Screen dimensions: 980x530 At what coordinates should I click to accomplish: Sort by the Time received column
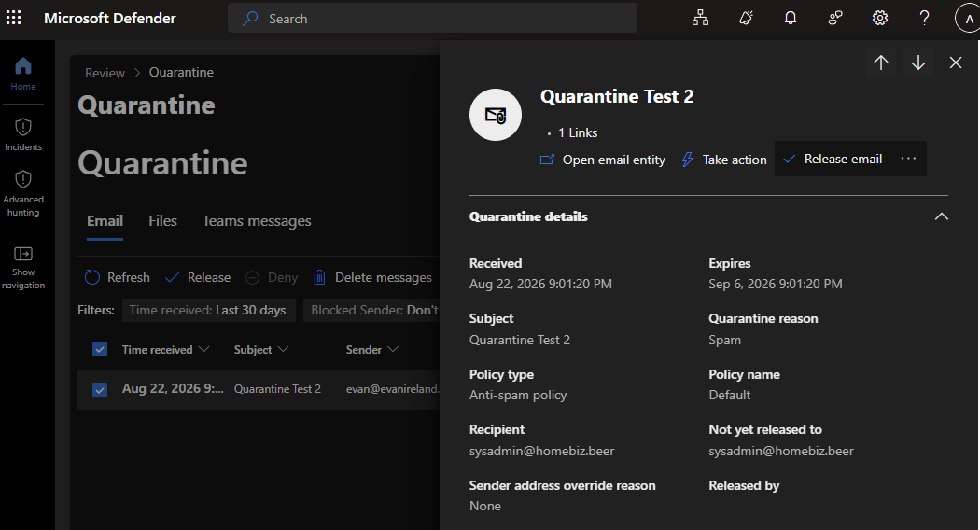click(165, 349)
